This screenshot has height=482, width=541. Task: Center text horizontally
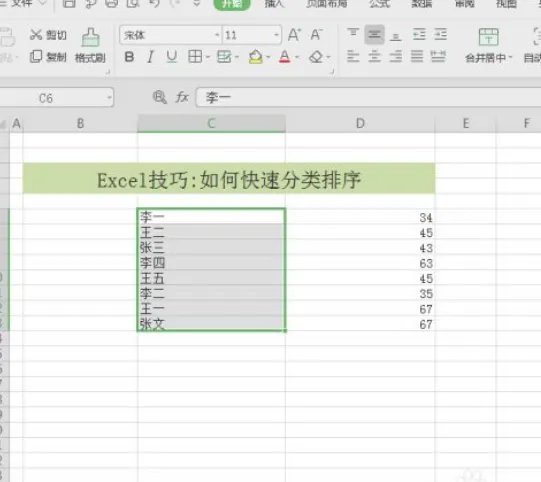pos(374,56)
